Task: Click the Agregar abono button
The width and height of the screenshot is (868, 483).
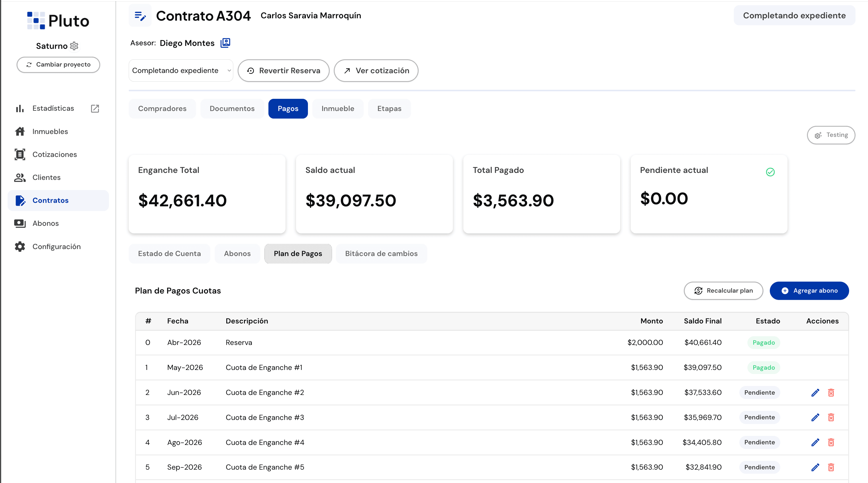Action: (809, 291)
